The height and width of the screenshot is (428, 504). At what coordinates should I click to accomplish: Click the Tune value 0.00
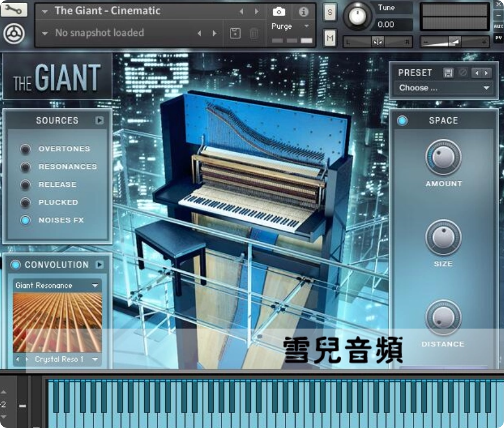386,25
